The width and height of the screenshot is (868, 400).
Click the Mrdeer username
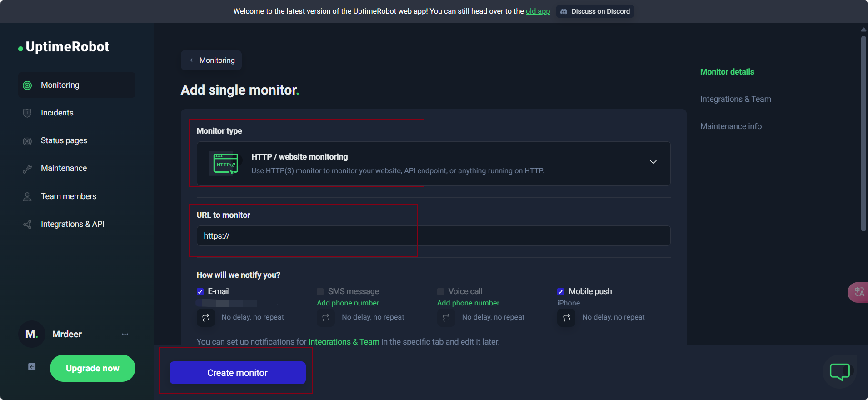(x=67, y=334)
